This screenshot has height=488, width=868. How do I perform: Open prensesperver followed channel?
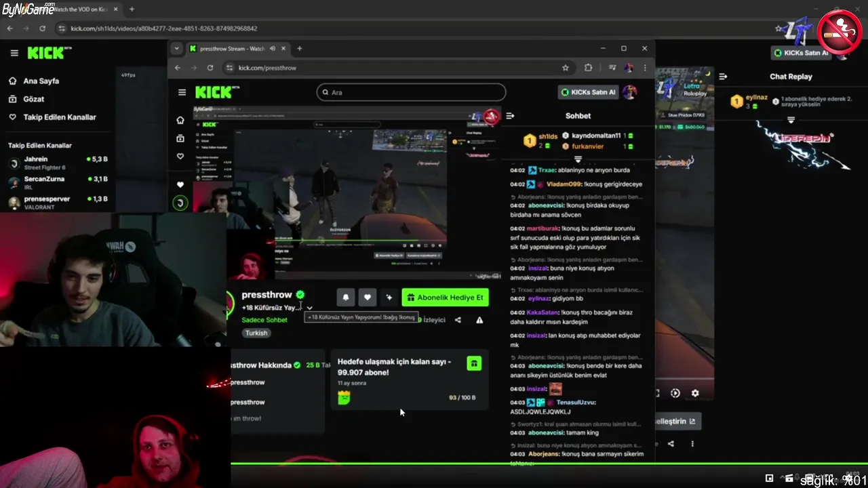click(x=58, y=202)
